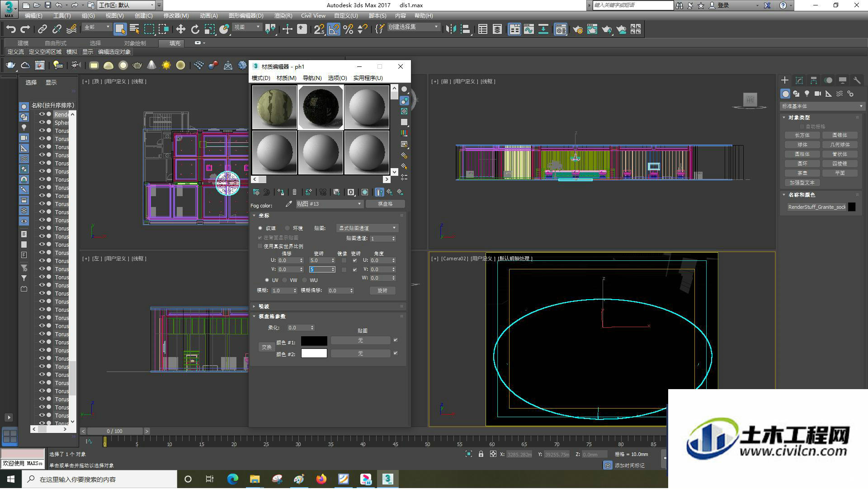Switch to the 对象绘制 ribbon tab
This screenshot has height=489, width=868.
135,43
